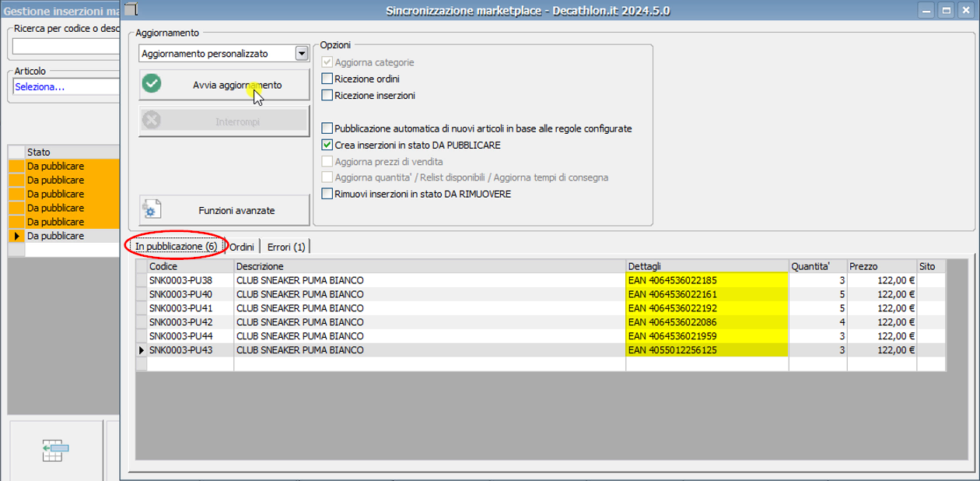
Task: Click the description cell of row SNK0003-PU42
Action: pyautogui.click(x=430, y=322)
